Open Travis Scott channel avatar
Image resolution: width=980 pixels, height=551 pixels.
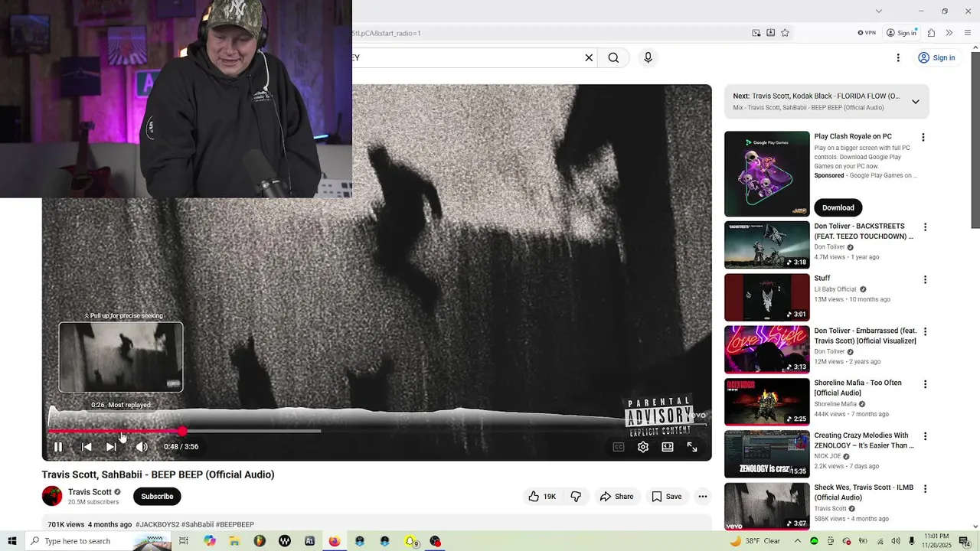click(52, 496)
